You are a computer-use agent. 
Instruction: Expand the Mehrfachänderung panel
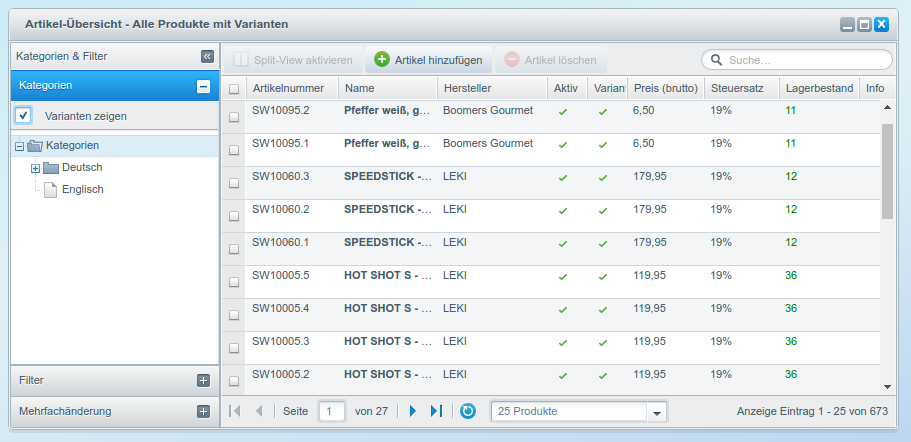[203, 411]
